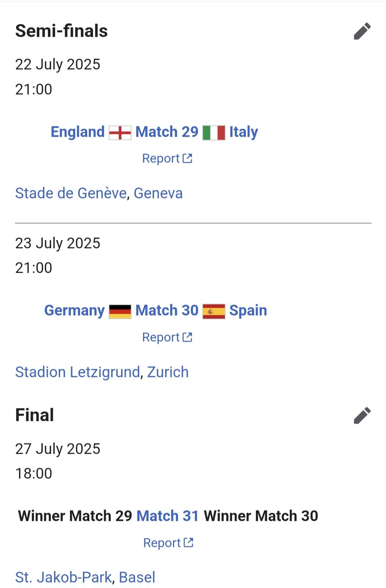Viewport: 386px width, 588px height.
Task: Open the Zurich city link
Action: click(x=168, y=372)
